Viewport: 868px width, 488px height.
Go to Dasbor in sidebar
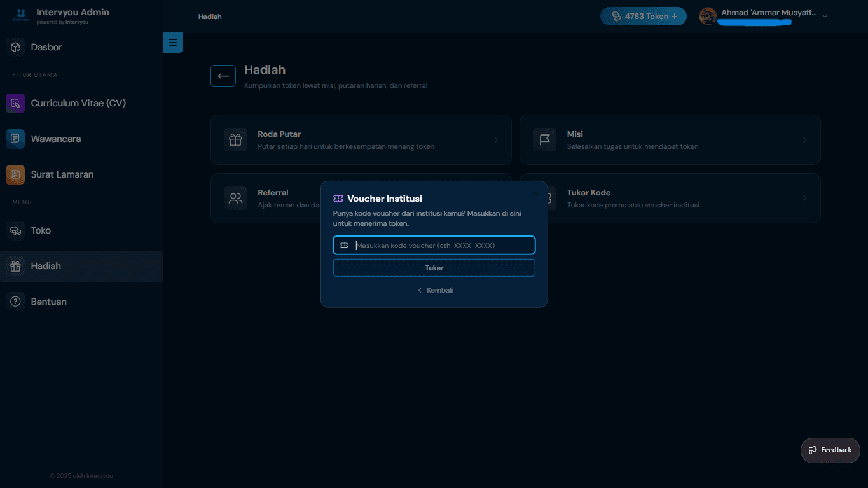point(81,47)
